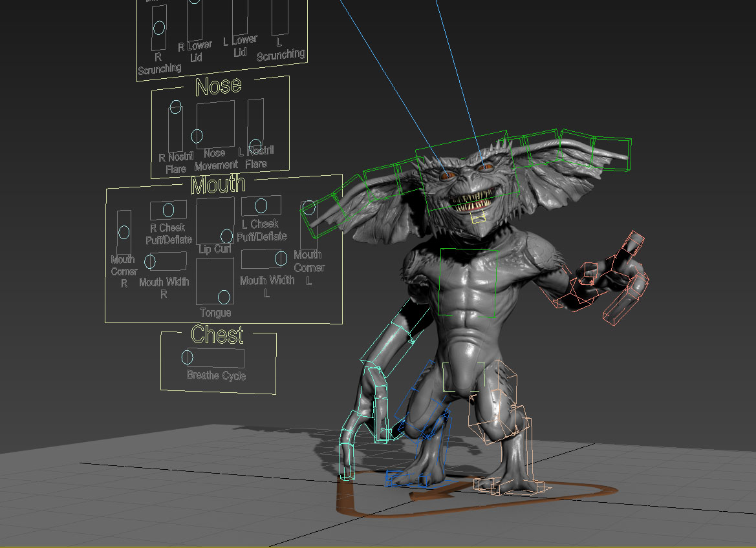Select the pelvis bracket control at hips
The height and width of the screenshot is (548, 756).
coord(463,377)
